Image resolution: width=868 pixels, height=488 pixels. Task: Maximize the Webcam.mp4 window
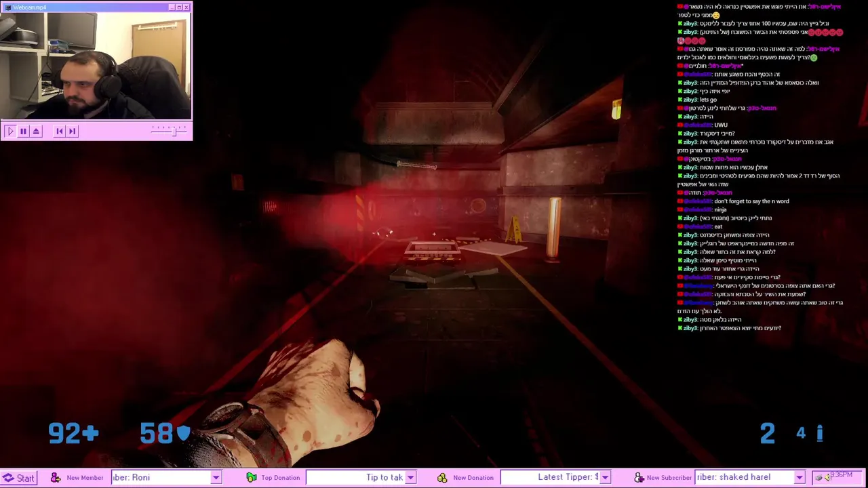[179, 7]
